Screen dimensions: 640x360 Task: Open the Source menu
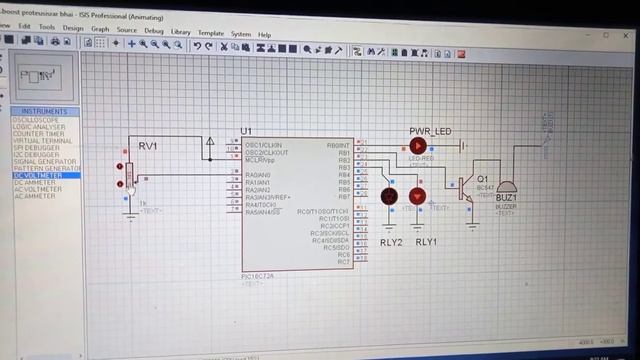click(x=127, y=29)
